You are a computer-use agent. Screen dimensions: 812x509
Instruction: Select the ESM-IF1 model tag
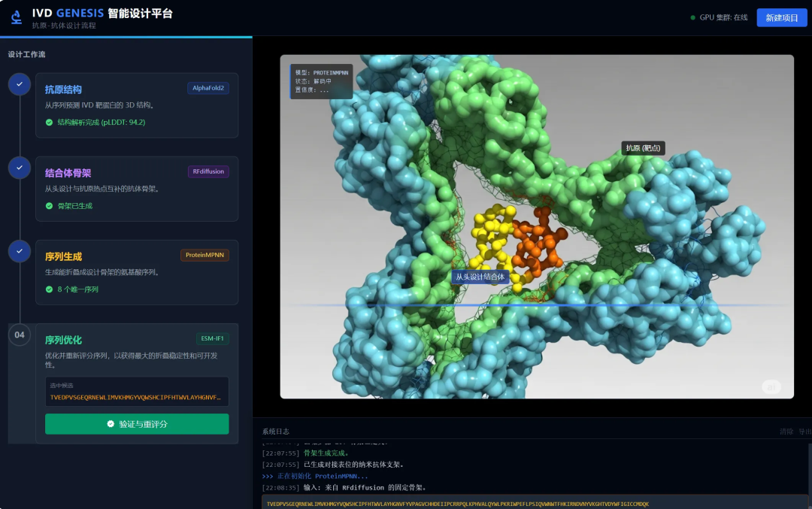tap(213, 338)
